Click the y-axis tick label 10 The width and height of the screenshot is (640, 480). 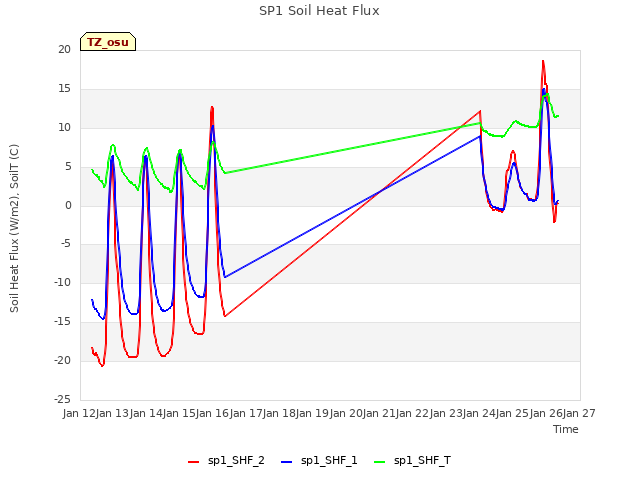64,127
